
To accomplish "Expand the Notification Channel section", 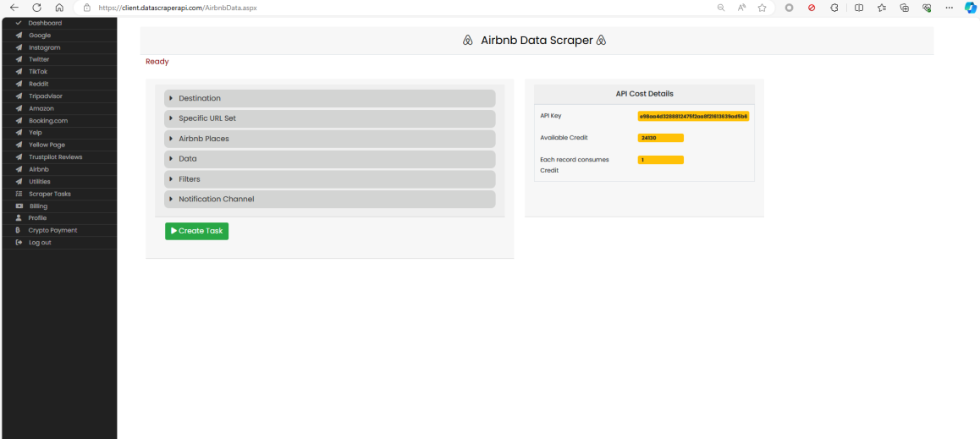I will pos(330,200).
